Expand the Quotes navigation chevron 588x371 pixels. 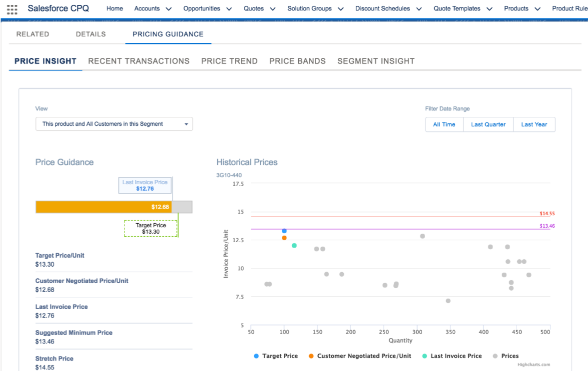273,9
